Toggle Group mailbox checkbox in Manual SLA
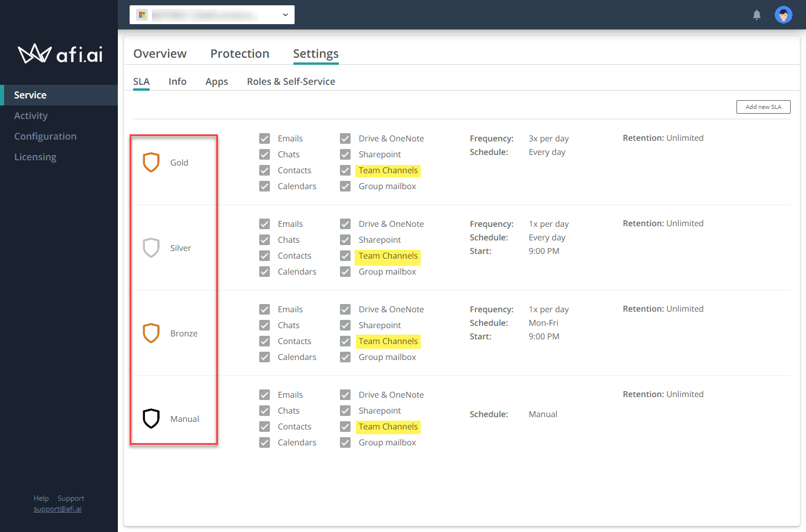The height and width of the screenshot is (532, 806). [345, 442]
